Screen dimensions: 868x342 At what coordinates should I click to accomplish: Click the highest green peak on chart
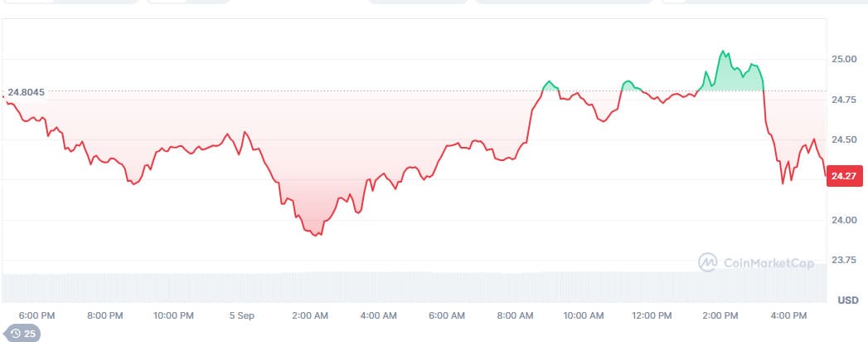[723, 51]
